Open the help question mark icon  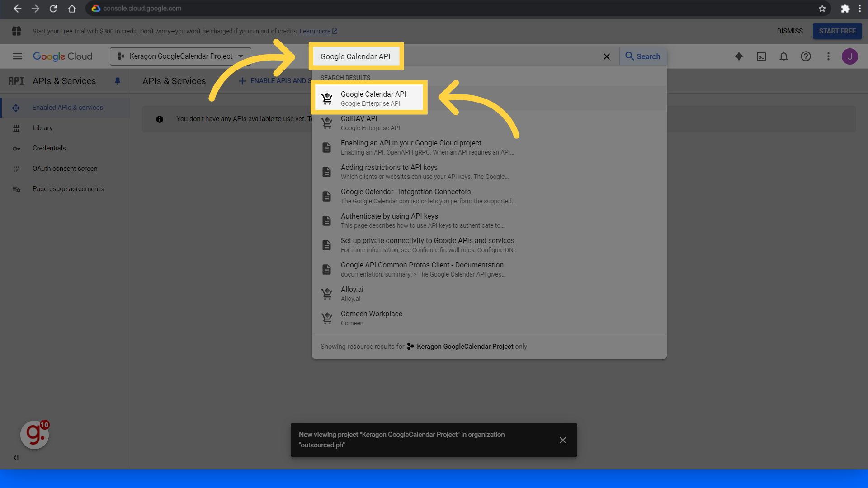pos(806,56)
